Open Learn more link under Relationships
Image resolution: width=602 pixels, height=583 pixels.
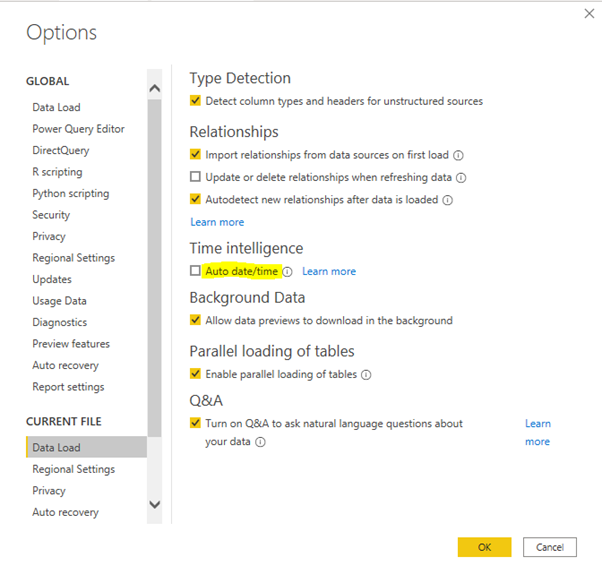tap(217, 222)
